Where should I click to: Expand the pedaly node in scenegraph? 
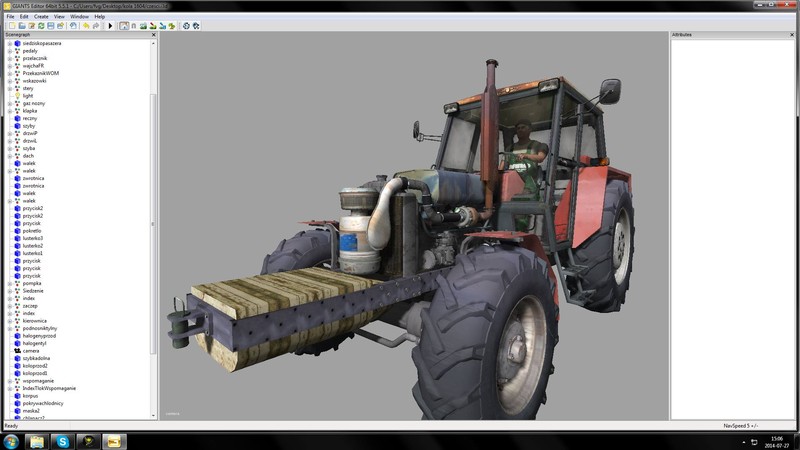click(9, 51)
